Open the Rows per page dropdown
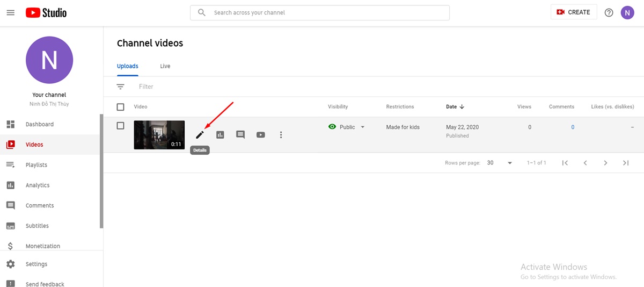The height and width of the screenshot is (287, 644). point(499,163)
